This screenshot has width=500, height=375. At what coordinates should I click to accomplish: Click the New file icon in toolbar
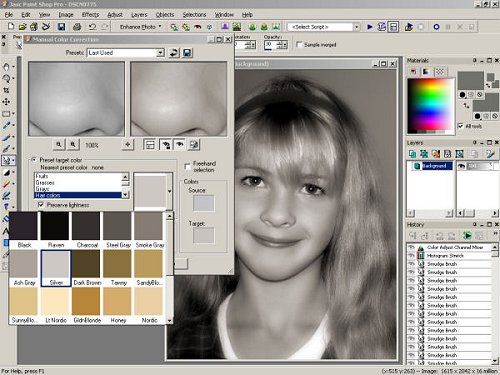[x=11, y=27]
